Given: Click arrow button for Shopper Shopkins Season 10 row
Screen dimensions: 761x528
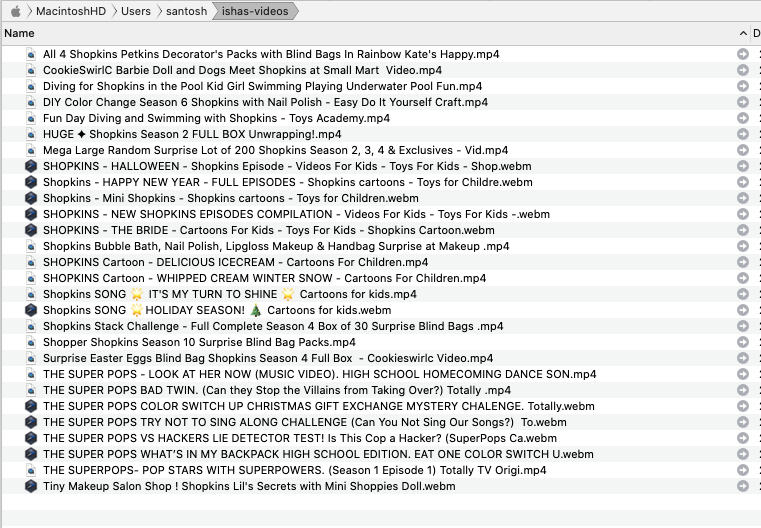Looking at the screenshot, I should [743, 343].
